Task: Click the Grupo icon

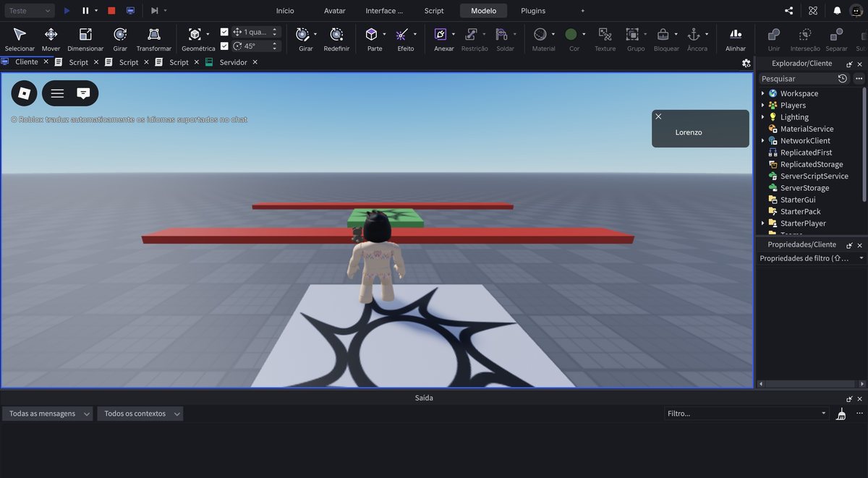Action: [x=632, y=34]
